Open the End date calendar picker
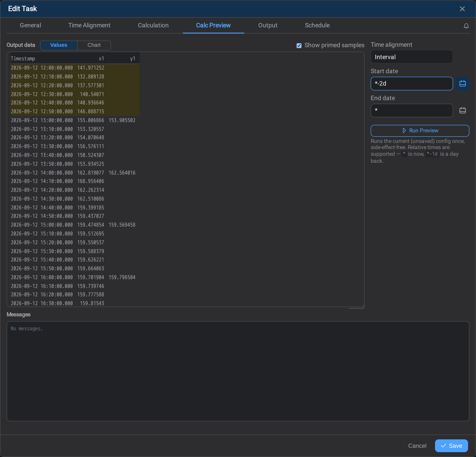The width and height of the screenshot is (476, 457). click(x=462, y=110)
